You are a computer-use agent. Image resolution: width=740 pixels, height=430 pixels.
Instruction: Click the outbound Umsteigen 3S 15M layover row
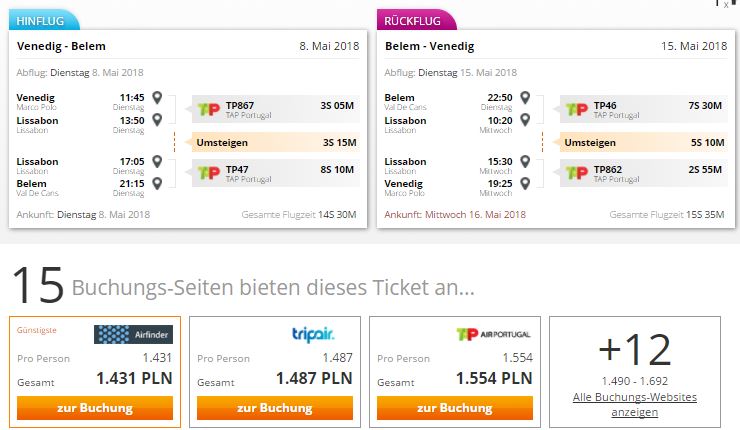[x=276, y=143]
